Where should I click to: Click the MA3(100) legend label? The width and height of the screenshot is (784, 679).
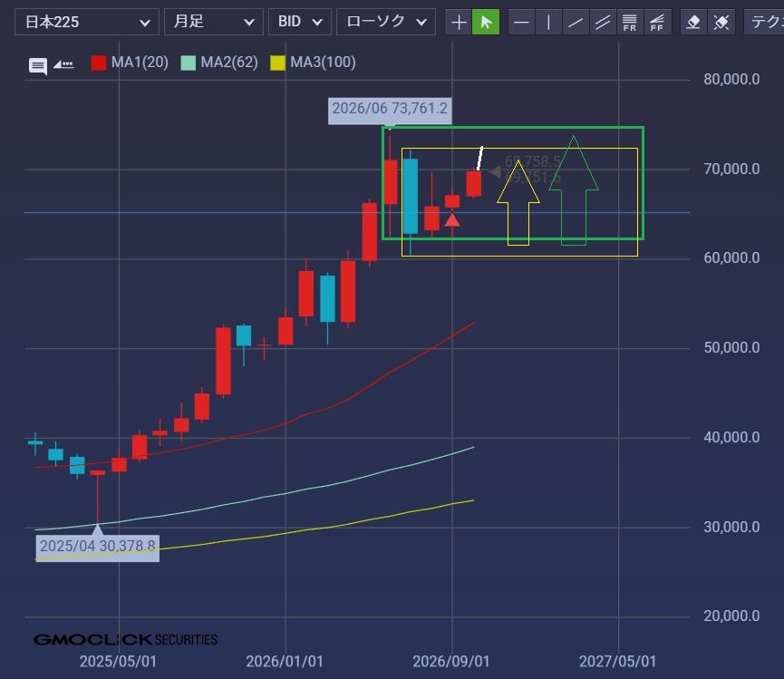(323, 63)
